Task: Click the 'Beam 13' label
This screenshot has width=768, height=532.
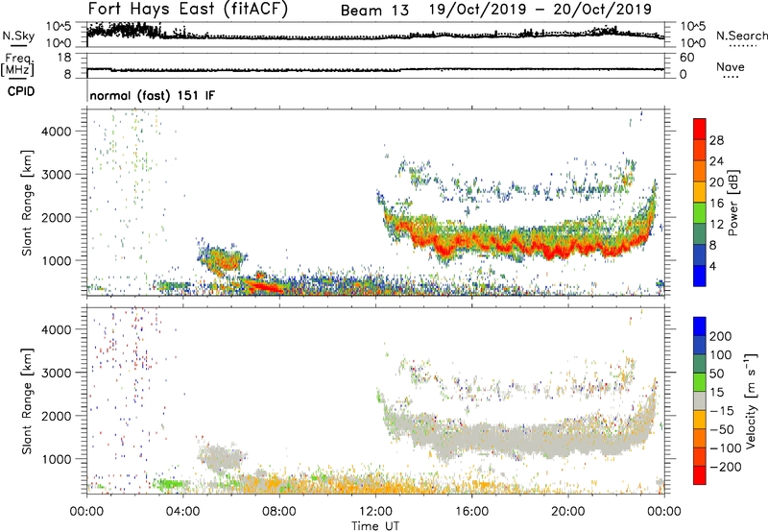Action: click(374, 11)
